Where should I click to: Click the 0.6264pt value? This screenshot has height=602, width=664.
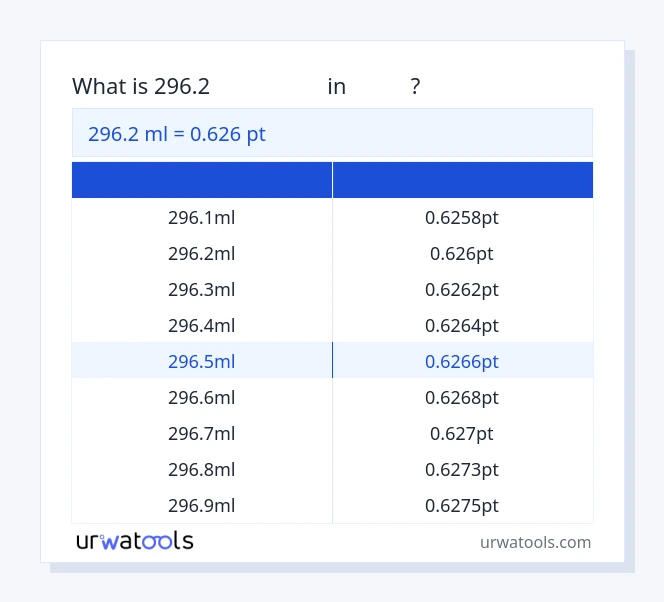click(462, 325)
